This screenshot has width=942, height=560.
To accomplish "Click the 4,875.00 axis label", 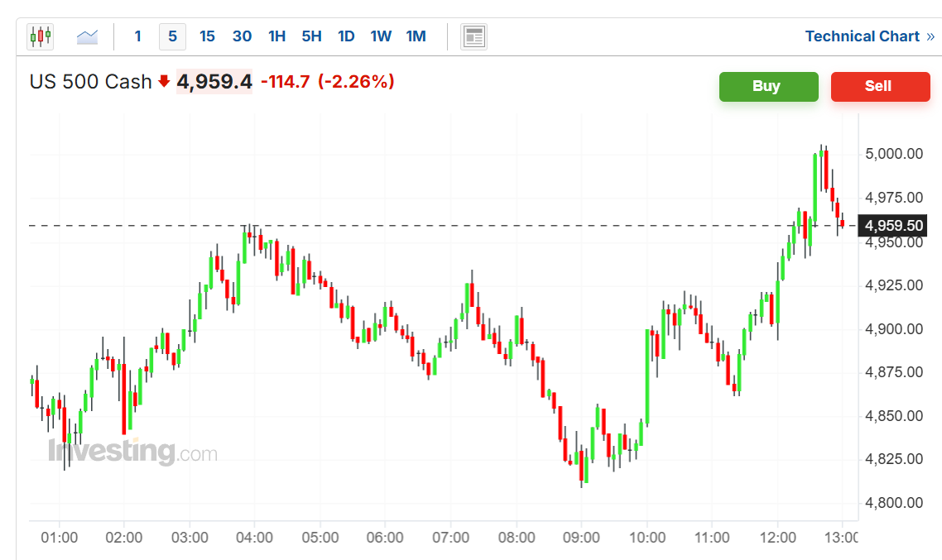I will (x=893, y=373).
